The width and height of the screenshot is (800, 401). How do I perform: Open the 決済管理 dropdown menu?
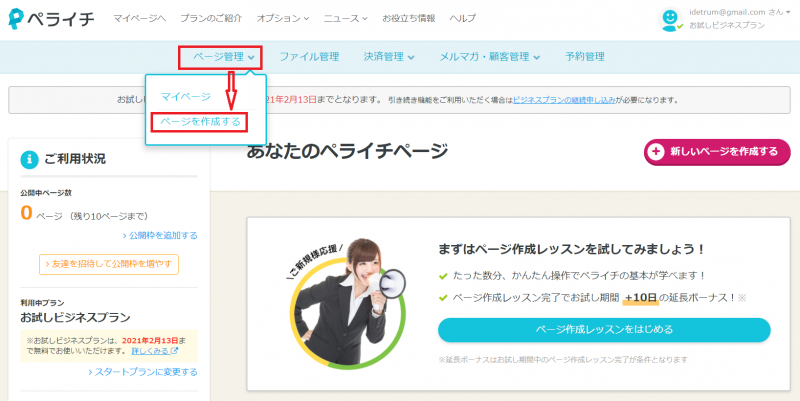point(389,57)
